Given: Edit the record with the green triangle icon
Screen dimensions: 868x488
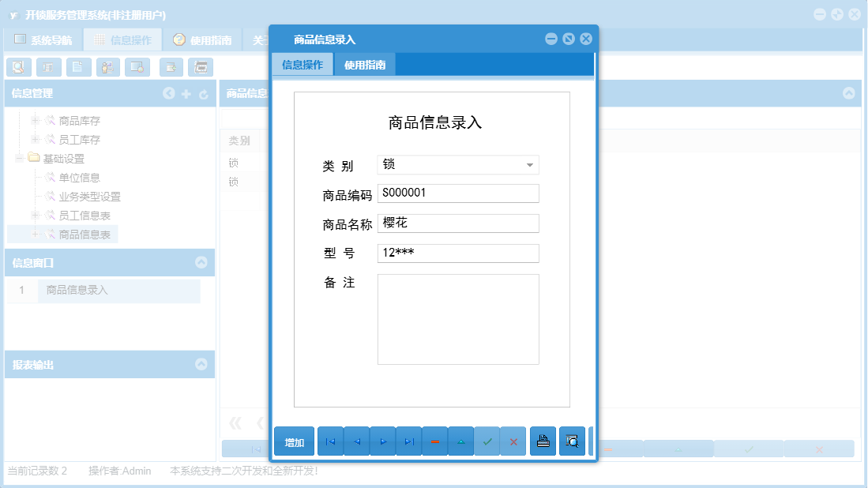Looking at the screenshot, I should pos(460,441).
